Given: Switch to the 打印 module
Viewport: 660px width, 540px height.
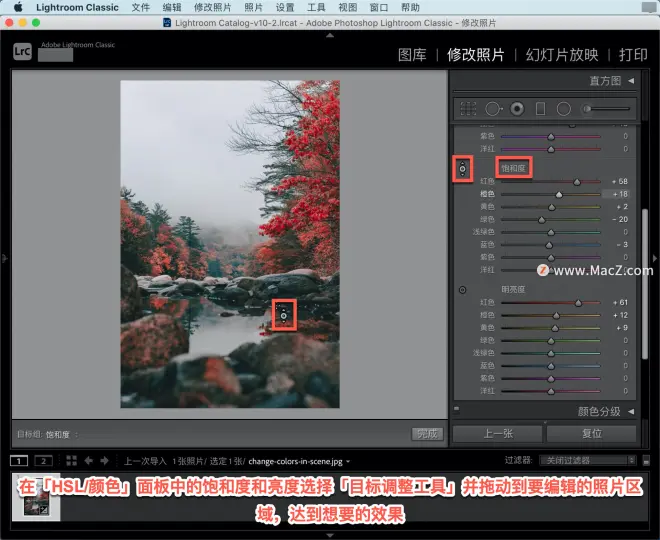Looking at the screenshot, I should pyautogui.click(x=633, y=55).
